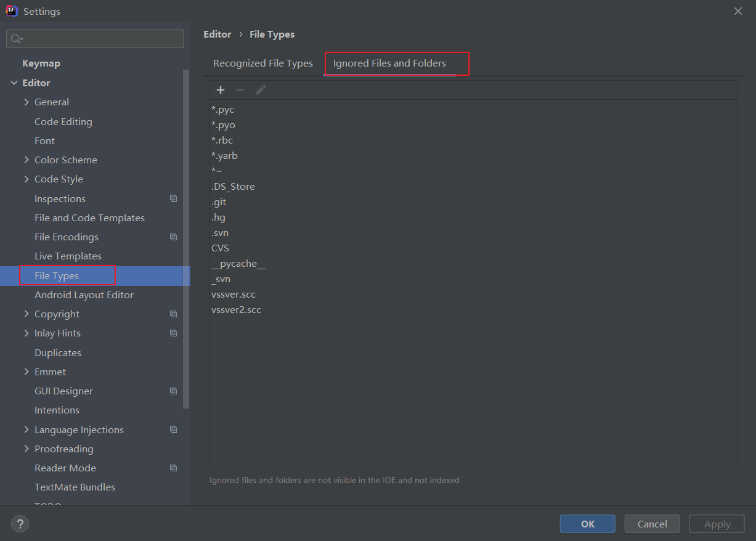This screenshot has height=541, width=756.
Task: Click project-level icon next to Inlay Hints
Action: 174,333
